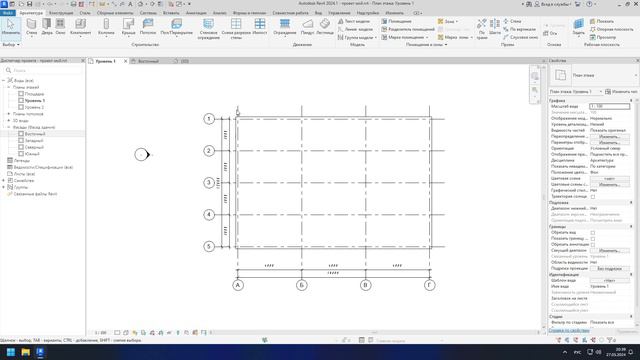Click the Разделитель помещений tool
This screenshot has width=640, height=360.
408,29
